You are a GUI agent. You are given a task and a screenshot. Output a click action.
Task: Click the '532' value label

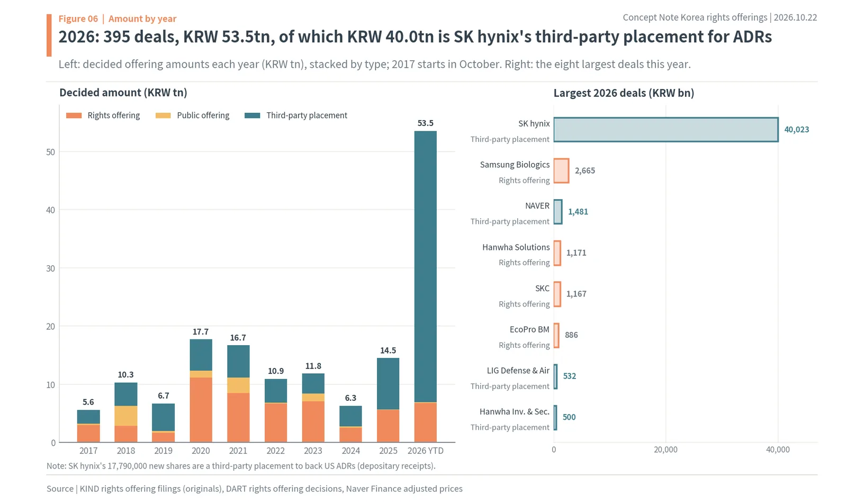coord(570,376)
